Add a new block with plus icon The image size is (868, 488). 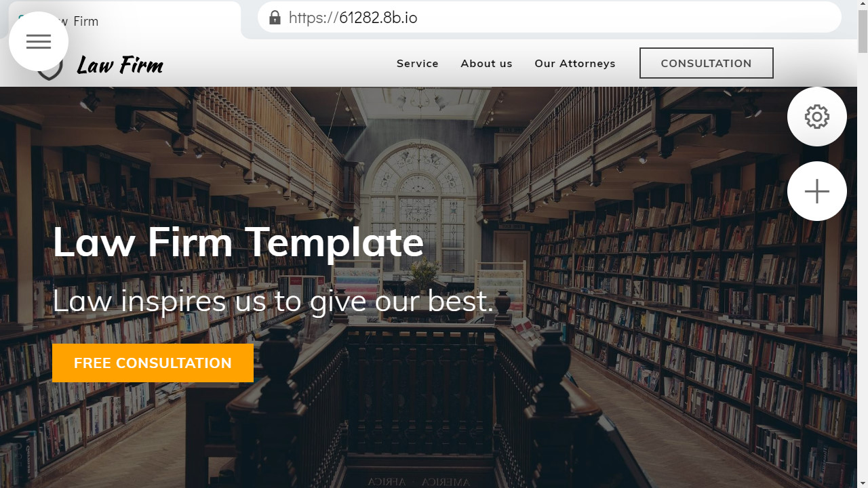816,191
